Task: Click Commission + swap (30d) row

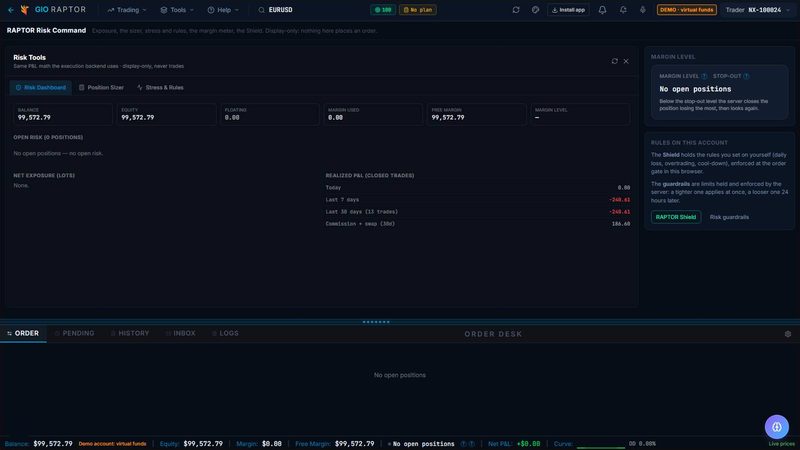Action: tap(478, 224)
